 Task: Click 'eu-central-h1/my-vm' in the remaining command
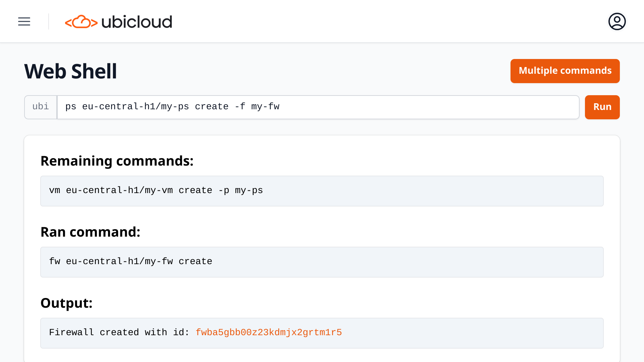click(x=119, y=190)
